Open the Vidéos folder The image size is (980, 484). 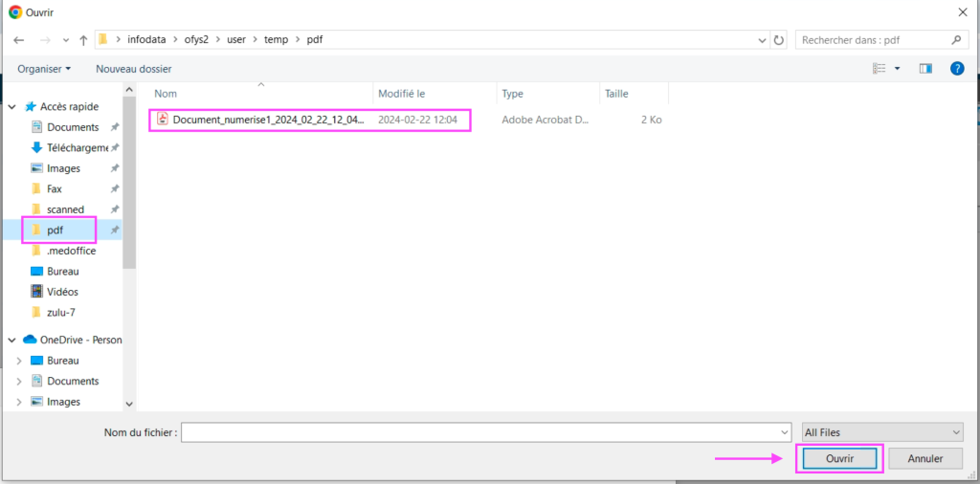tap(62, 292)
